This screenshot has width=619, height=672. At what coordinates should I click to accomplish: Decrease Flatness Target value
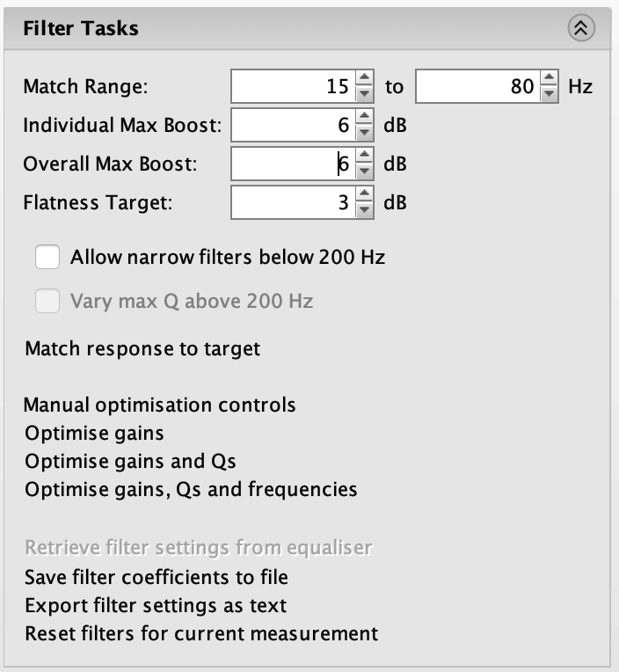tap(364, 209)
